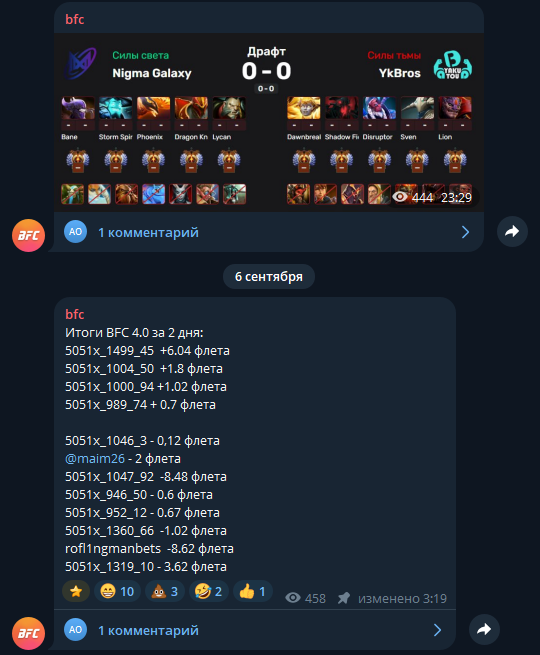
Task: Click the '6 сентября' date badge
Action: [269, 277]
